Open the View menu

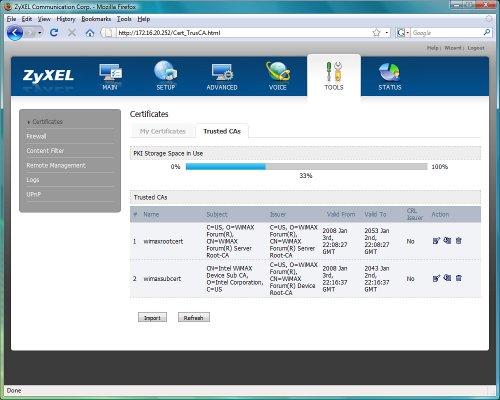click(44, 19)
